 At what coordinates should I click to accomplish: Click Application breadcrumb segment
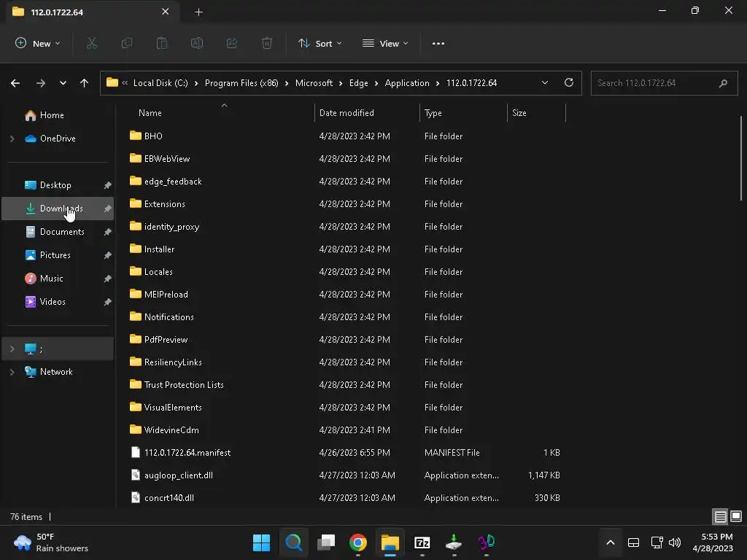tap(407, 83)
